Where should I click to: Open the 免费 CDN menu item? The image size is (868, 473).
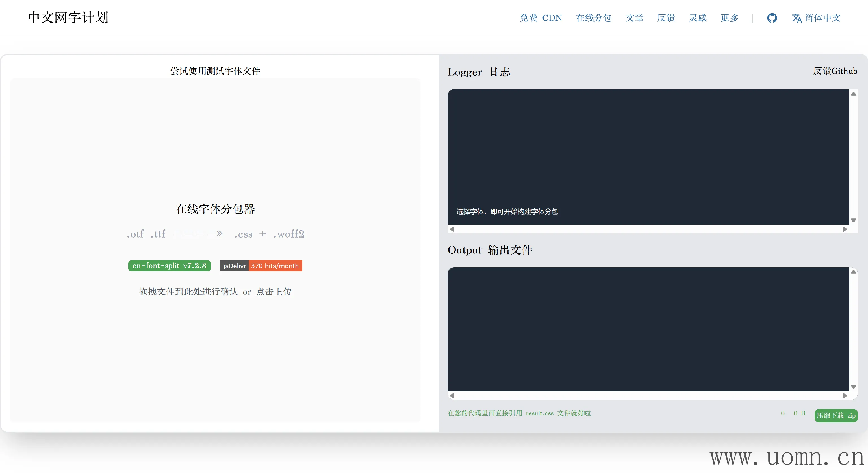pyautogui.click(x=541, y=18)
